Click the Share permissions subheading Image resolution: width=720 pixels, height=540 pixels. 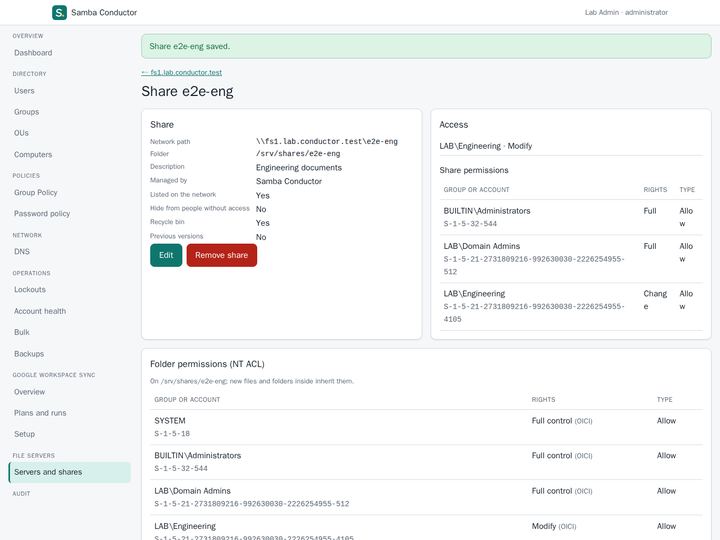tap(474, 170)
